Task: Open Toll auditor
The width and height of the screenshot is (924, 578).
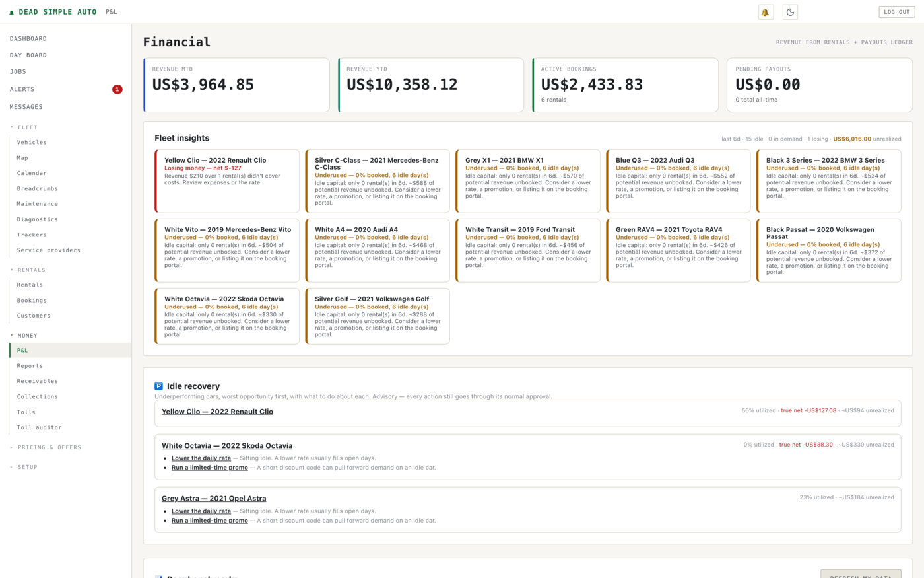Action: point(70,427)
